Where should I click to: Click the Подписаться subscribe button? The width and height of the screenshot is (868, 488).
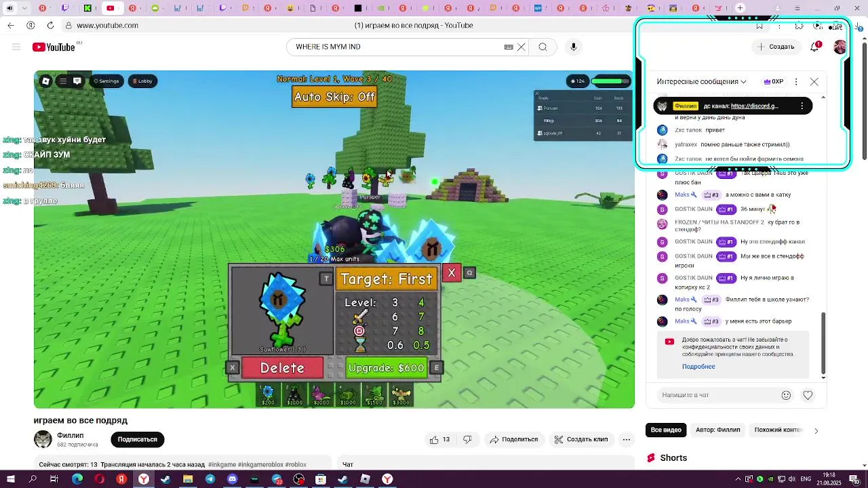[x=138, y=439]
